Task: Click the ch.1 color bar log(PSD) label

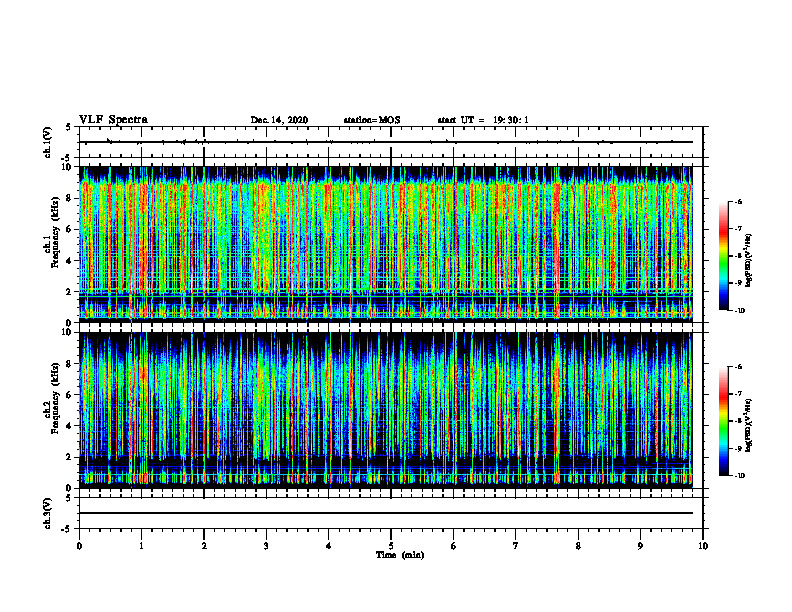Action: (749, 260)
